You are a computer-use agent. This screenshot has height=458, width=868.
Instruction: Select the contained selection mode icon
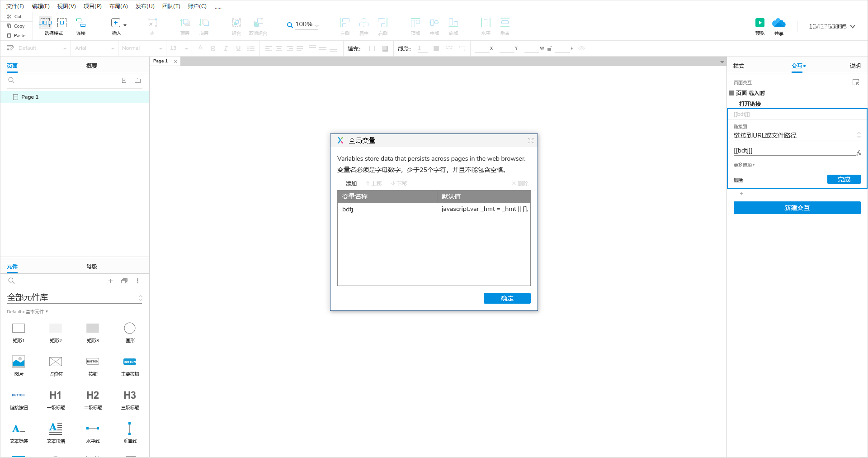click(62, 23)
